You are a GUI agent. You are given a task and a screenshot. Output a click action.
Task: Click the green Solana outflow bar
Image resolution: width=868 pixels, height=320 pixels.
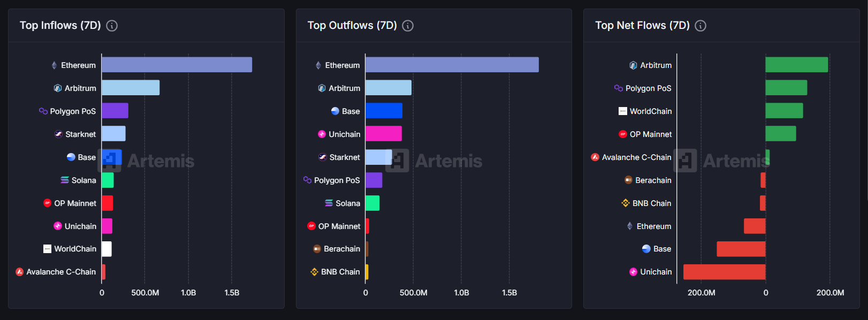point(372,203)
